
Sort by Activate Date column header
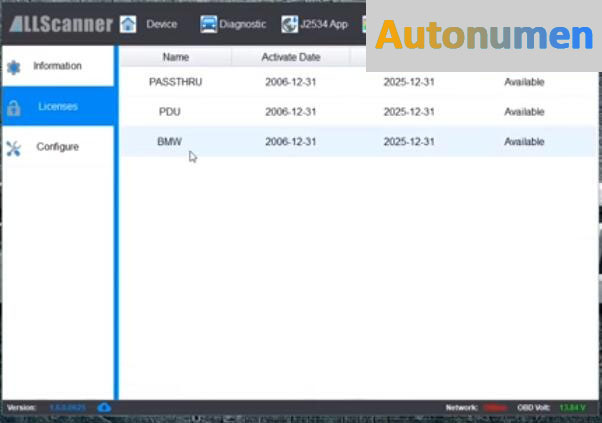click(291, 57)
